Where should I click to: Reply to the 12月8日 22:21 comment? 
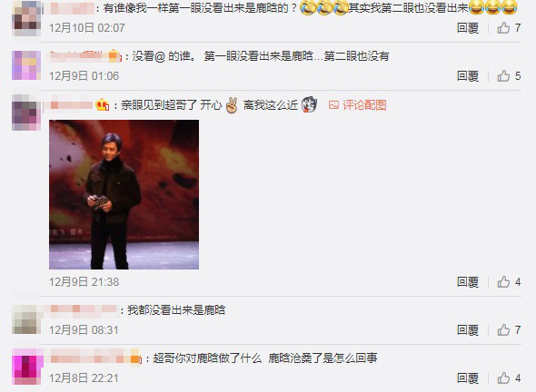(x=468, y=378)
